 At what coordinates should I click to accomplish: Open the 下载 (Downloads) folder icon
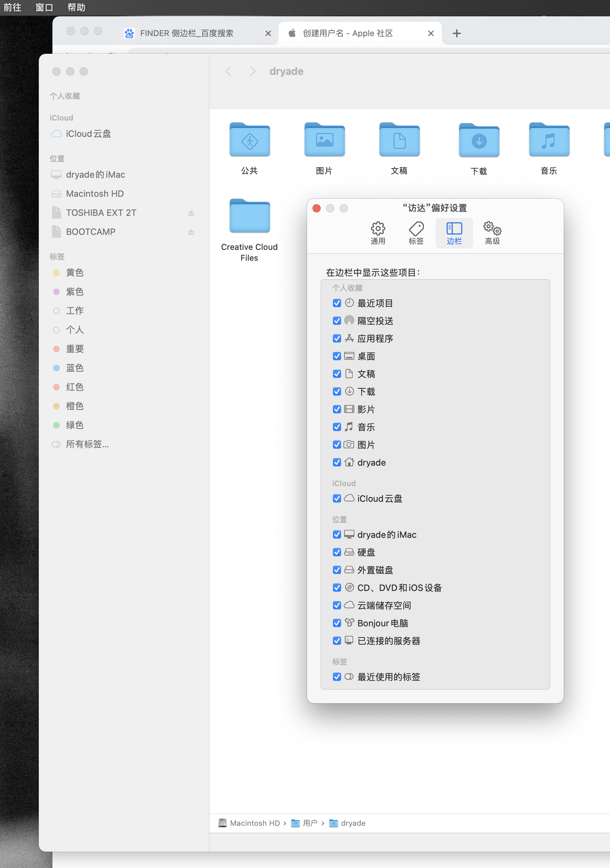tap(479, 141)
